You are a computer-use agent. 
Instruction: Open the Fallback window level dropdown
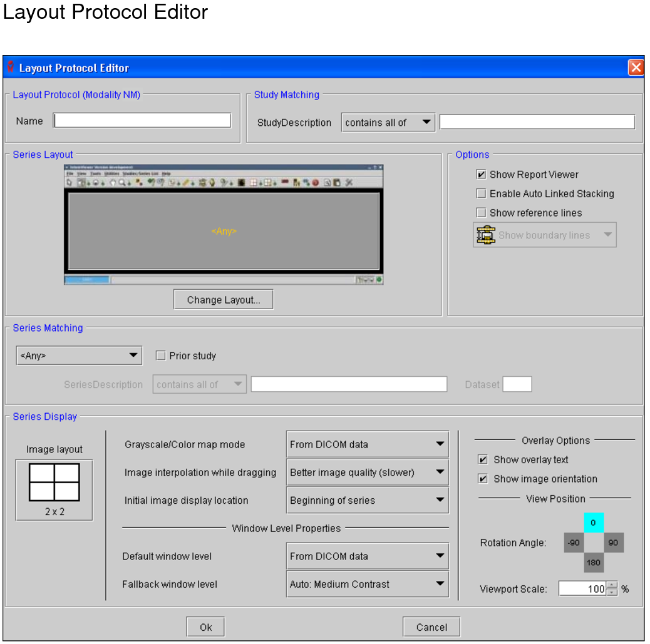coord(368,584)
